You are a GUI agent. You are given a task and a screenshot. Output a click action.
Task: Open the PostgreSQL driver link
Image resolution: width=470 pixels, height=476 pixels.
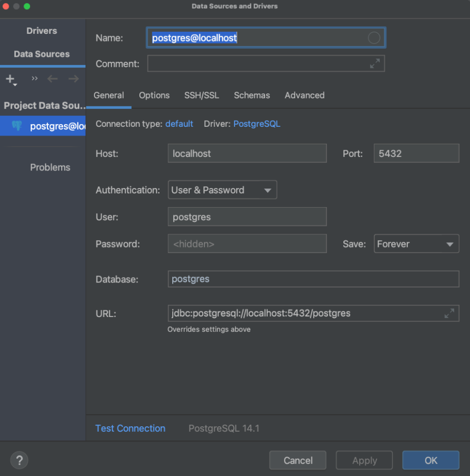pos(257,124)
